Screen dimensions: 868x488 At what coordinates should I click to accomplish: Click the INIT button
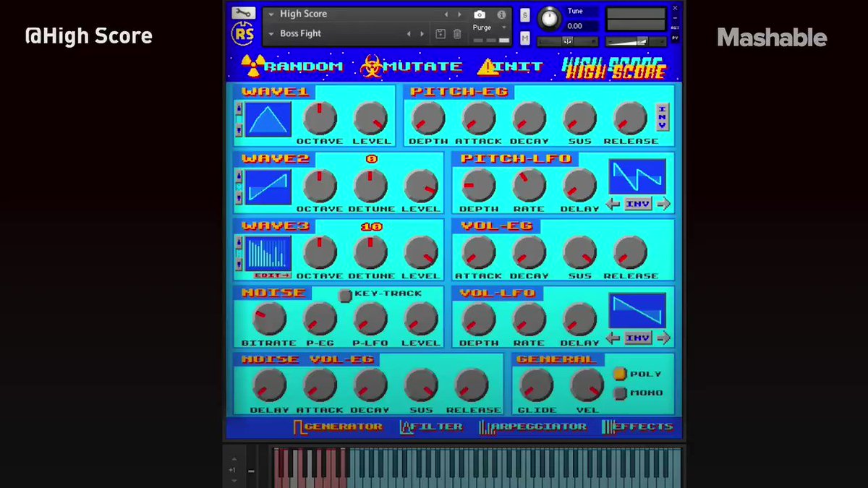pyautogui.click(x=510, y=67)
